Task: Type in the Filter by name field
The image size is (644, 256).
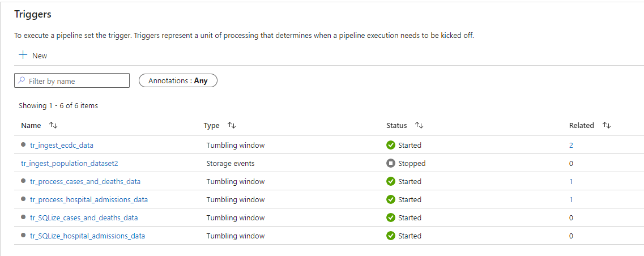Action: (x=78, y=81)
